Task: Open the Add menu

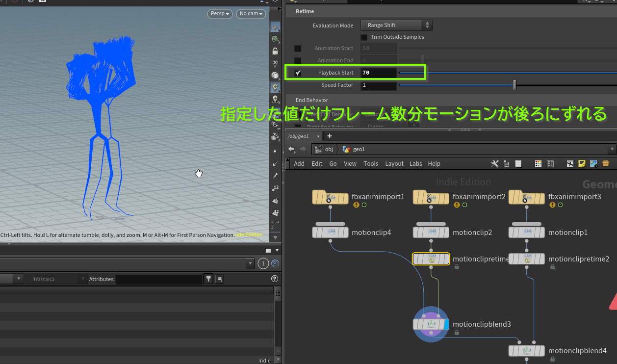Action: [x=299, y=164]
